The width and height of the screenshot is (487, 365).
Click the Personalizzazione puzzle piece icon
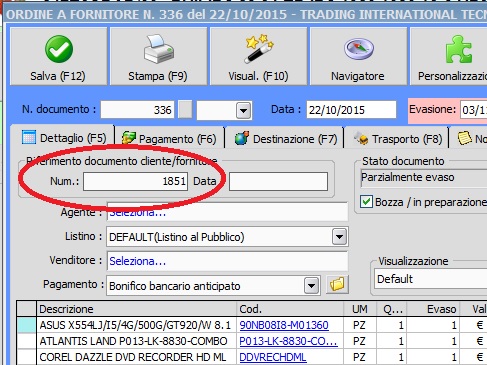point(459,49)
